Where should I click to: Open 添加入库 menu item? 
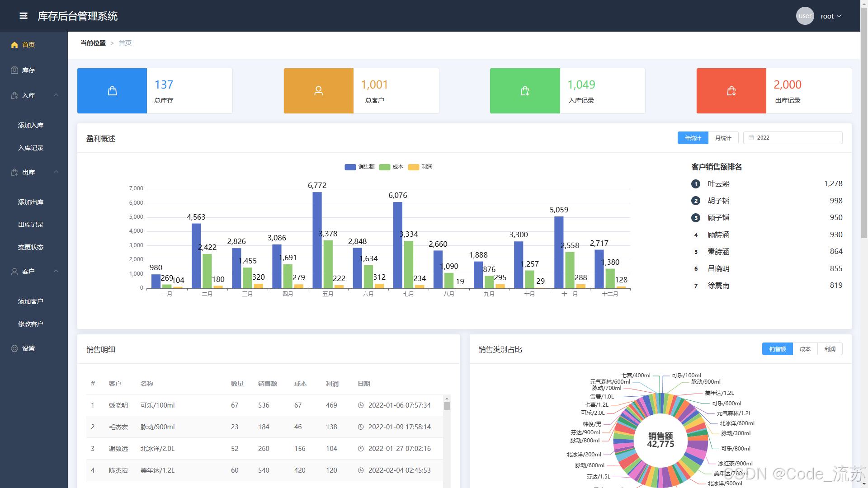tap(31, 125)
